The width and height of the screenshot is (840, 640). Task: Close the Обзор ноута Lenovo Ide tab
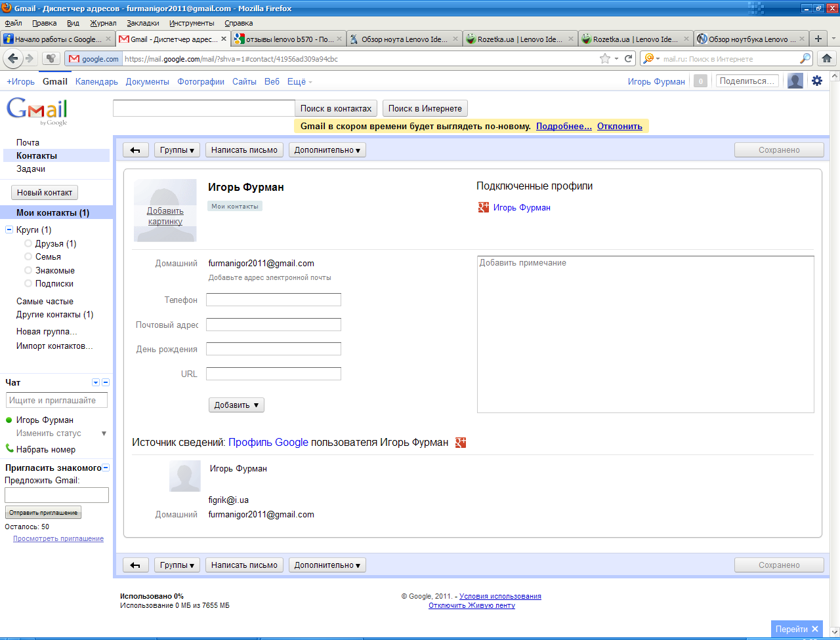pyautogui.click(x=455, y=39)
